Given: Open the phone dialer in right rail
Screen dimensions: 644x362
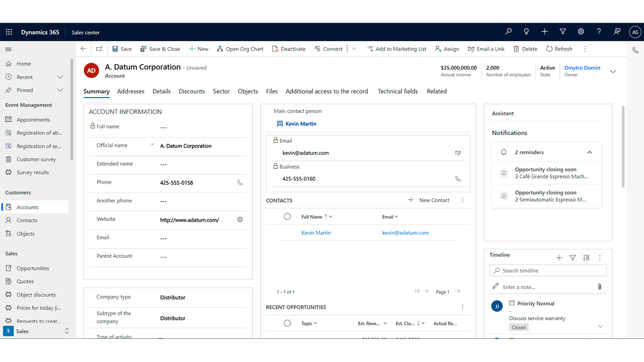Looking at the screenshot, I should click(635, 50).
